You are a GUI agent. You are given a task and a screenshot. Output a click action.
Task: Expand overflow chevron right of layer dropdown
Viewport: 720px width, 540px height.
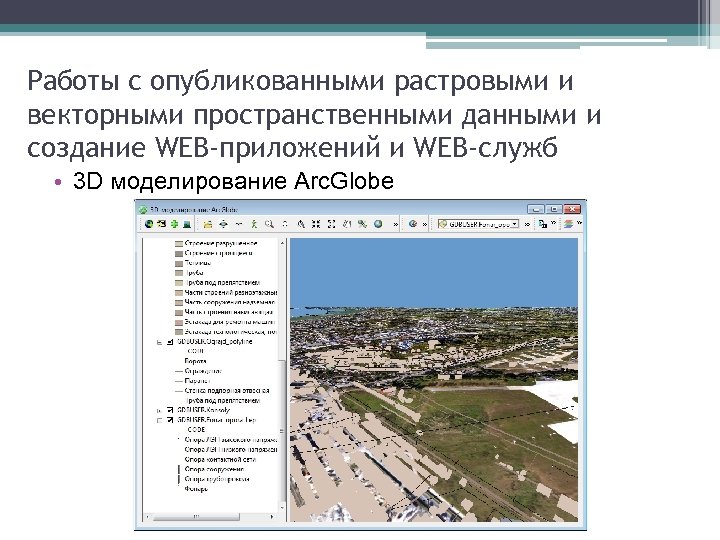(x=527, y=225)
